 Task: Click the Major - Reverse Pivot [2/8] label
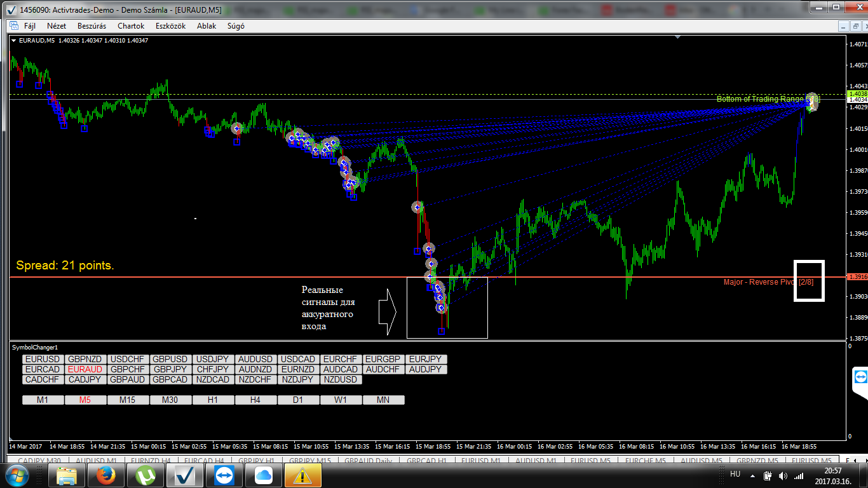[768, 282]
